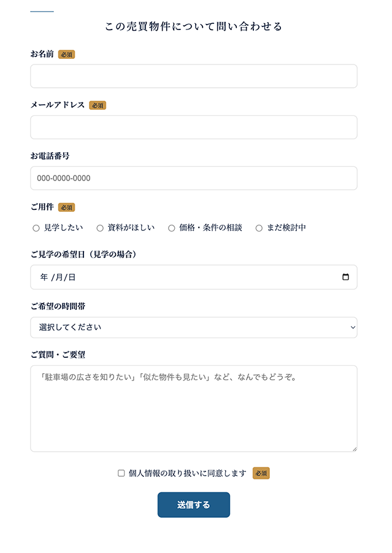
Task: Check the 個人情報の取り扱いに同意します checkbox
Action: tap(121, 473)
